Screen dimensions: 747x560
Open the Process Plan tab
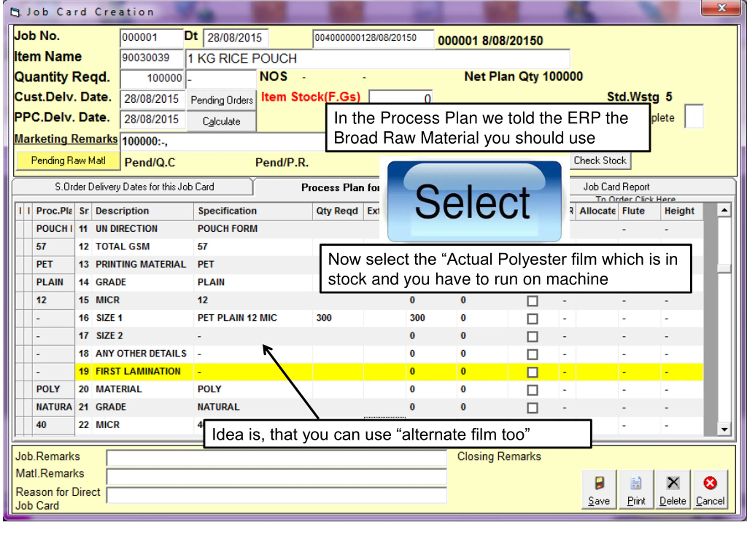pyautogui.click(x=317, y=188)
